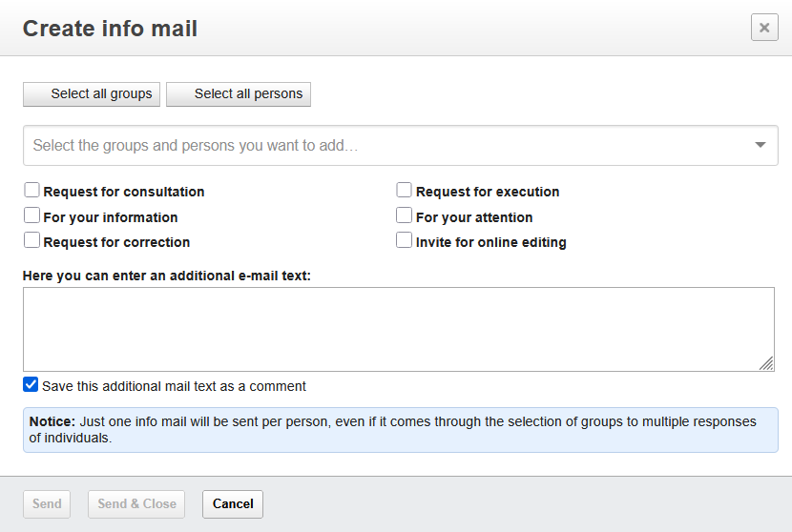Screen dimensions: 792x532
Task: Enable Request for consultation checkbox
Action: (x=32, y=191)
